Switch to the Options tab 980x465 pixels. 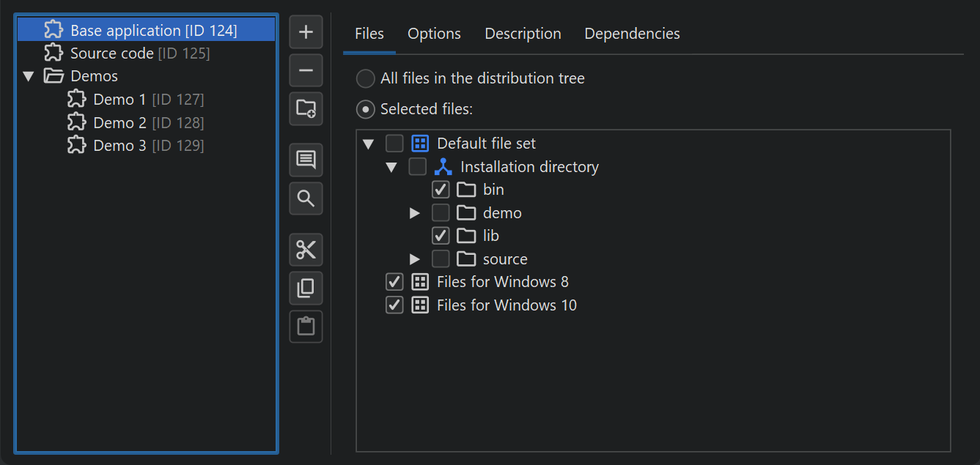pyautogui.click(x=434, y=34)
